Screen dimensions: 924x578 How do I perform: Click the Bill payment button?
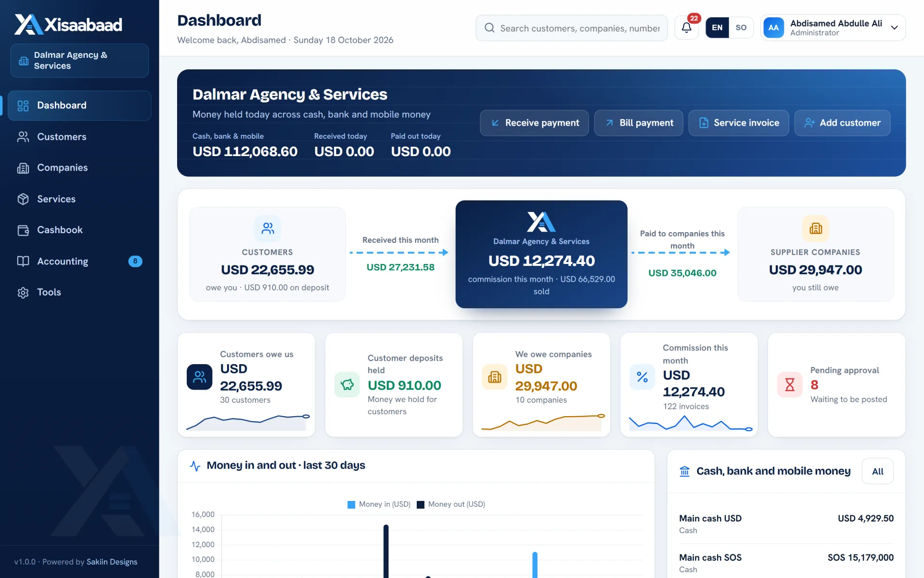click(x=639, y=123)
